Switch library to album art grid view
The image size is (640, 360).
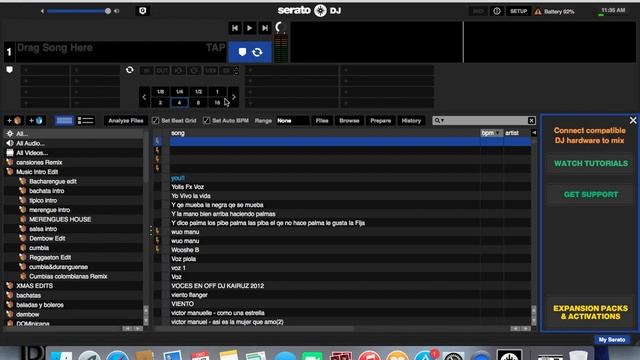point(64,120)
